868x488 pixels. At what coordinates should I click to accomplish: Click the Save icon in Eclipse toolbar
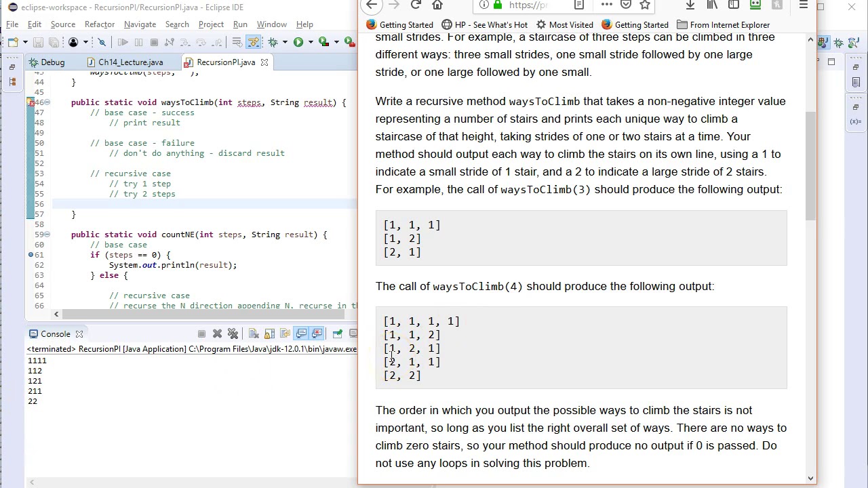(x=38, y=42)
